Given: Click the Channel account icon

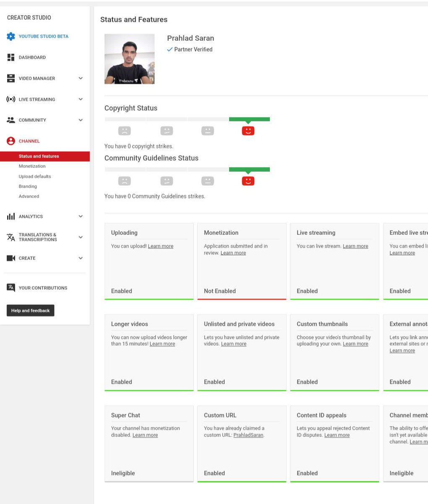Looking at the screenshot, I should [11, 141].
